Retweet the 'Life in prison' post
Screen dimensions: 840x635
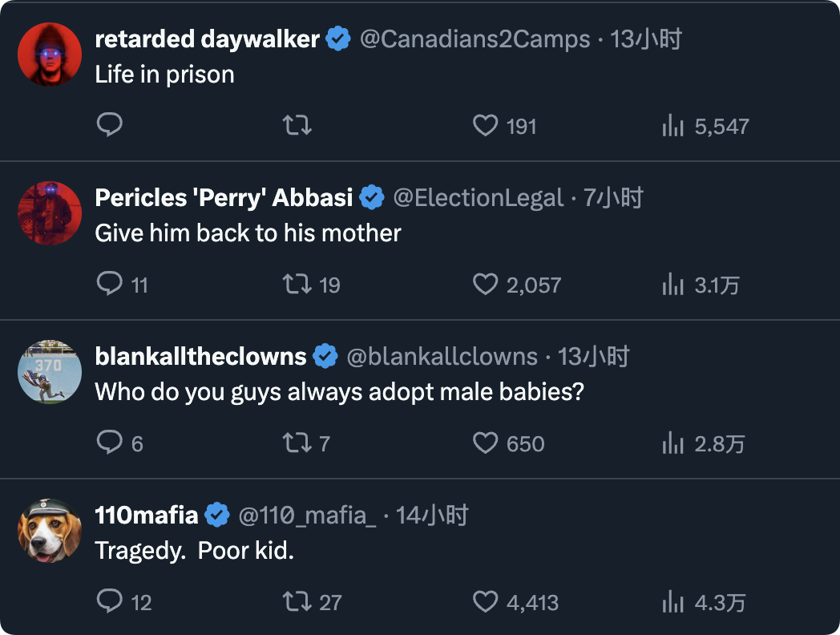coord(297,125)
